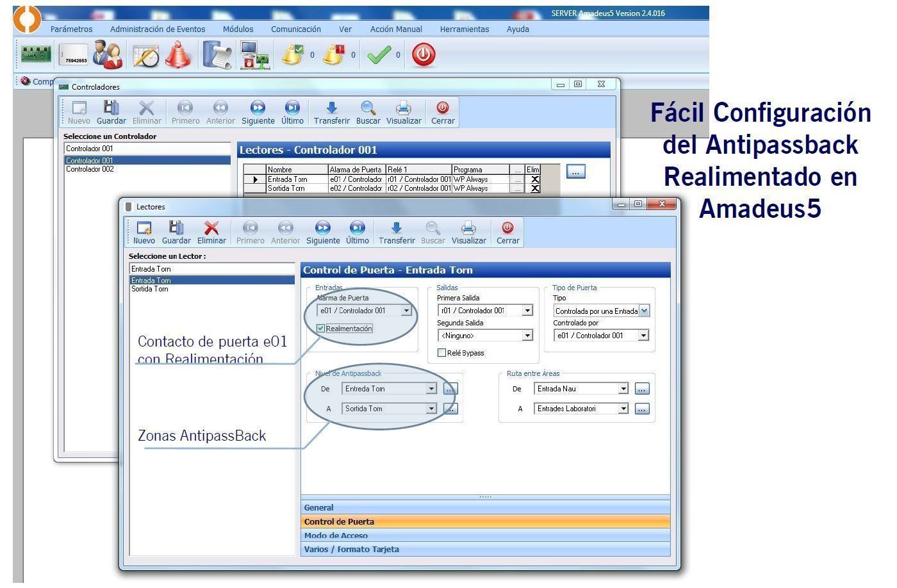Click ellipsis button beside Antipassback De field
The width and height of the screenshot is (897, 588).
pyautogui.click(x=450, y=389)
